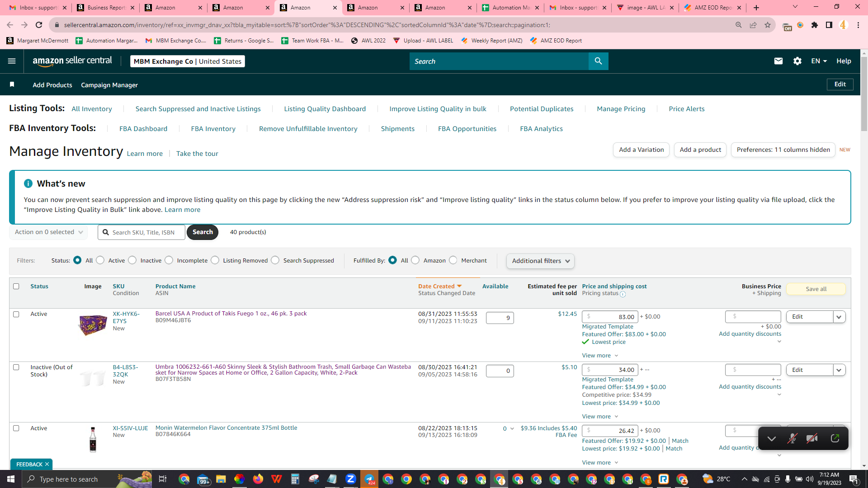Click the Search SKU, Title, ISBN field
This screenshot has width=868, height=488.
[x=142, y=232]
